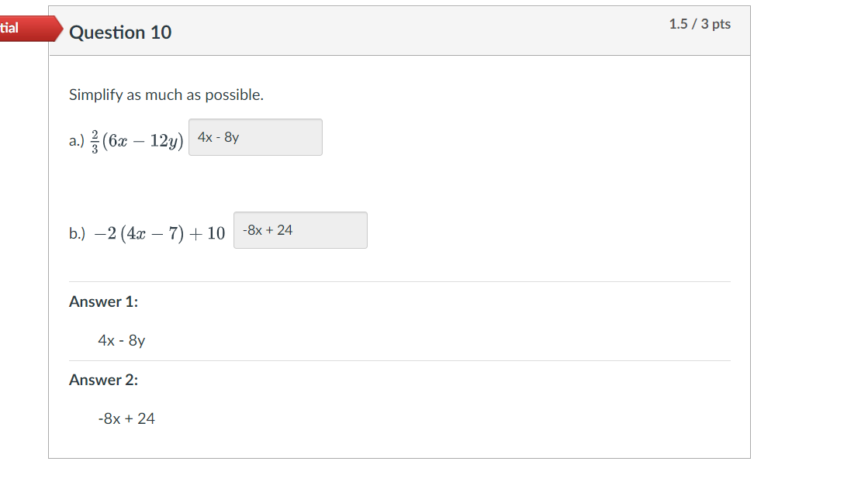Click the Question 10 header bar
868x482 pixels.
point(399,31)
